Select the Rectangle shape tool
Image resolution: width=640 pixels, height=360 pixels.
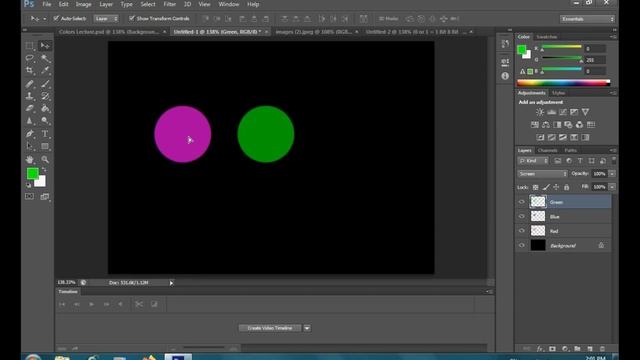click(45, 146)
